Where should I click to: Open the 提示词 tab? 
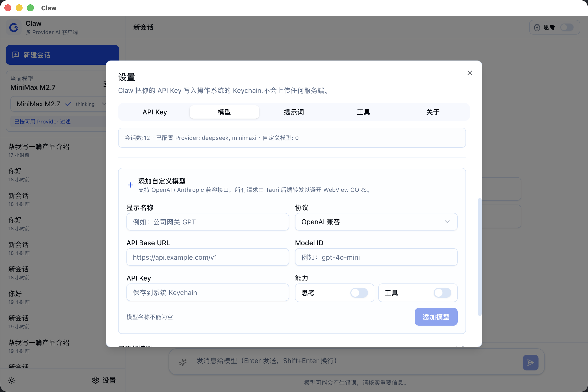point(294,112)
